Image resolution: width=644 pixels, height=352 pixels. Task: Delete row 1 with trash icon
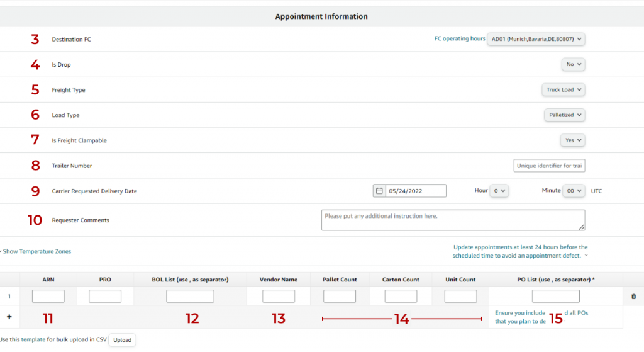633,296
